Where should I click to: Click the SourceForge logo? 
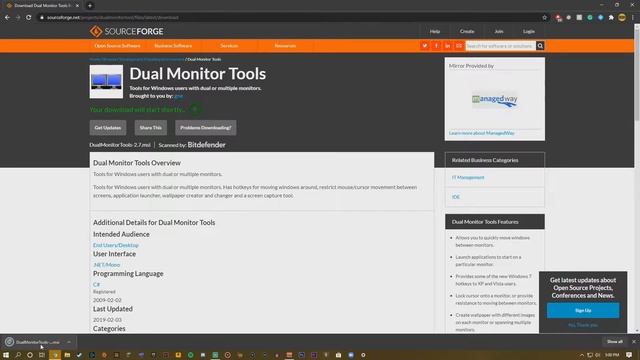point(127,31)
